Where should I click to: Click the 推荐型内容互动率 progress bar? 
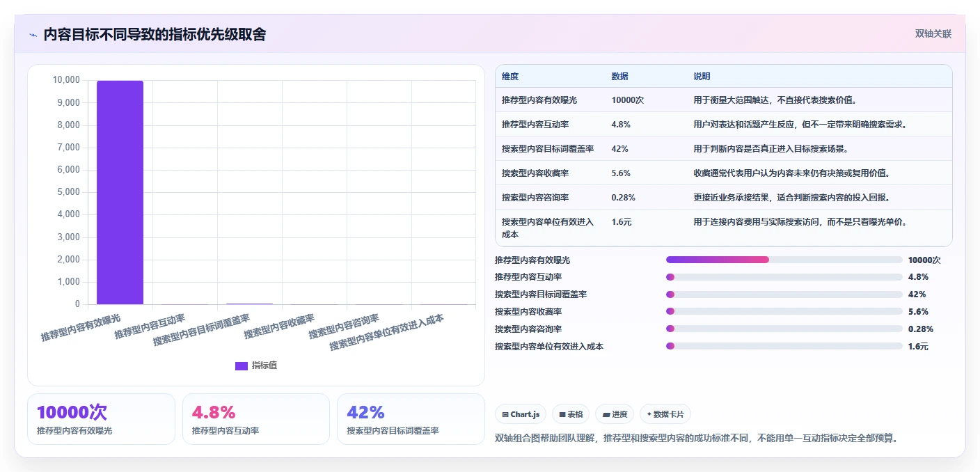784,276
